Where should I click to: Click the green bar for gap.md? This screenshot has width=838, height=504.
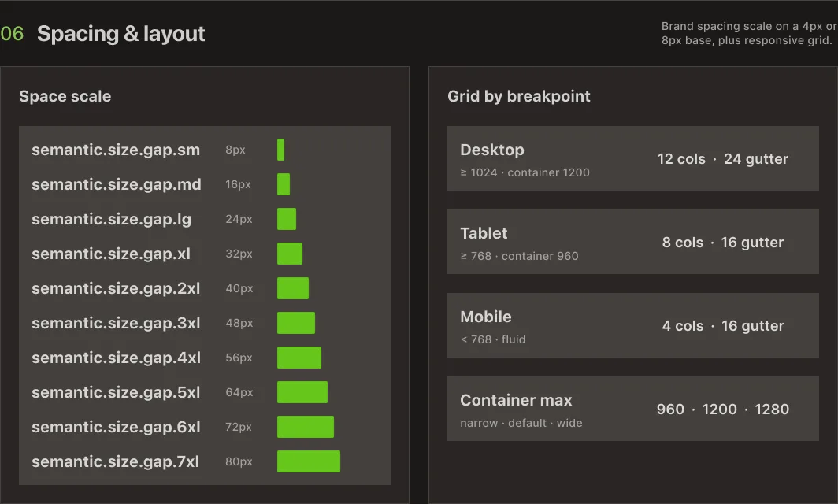284,184
